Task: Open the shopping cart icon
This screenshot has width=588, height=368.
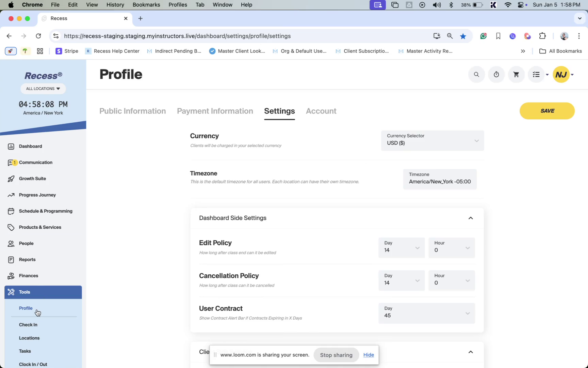Action: [x=516, y=75]
